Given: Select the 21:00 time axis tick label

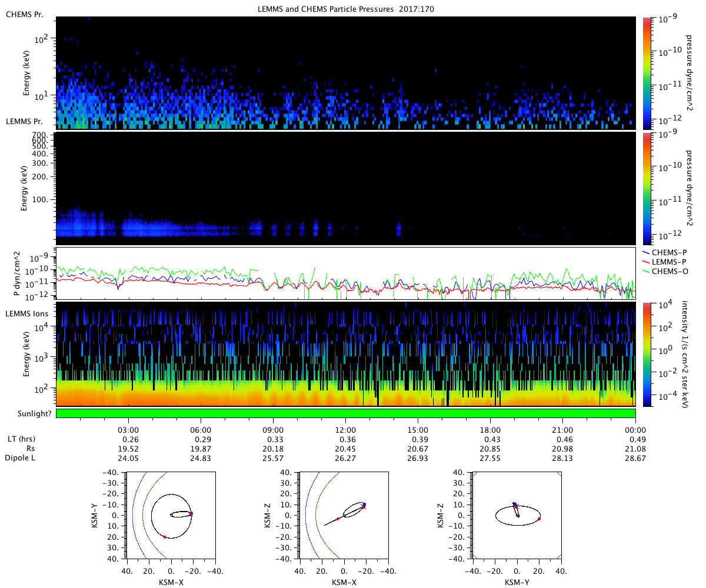Looking at the screenshot, I should tap(563, 430).
